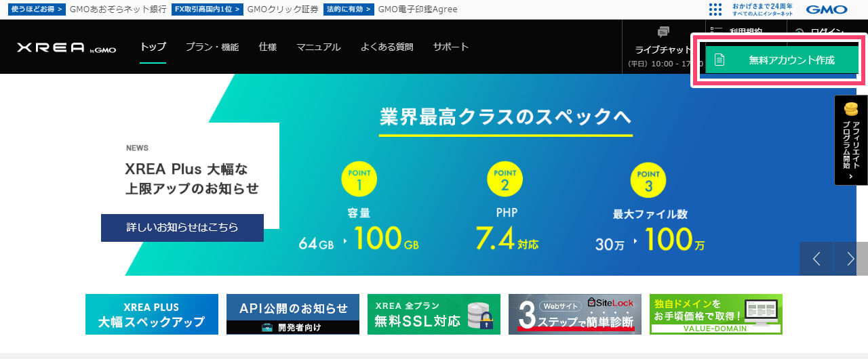Viewport: 868px width, 359px height.
Task: Show next slide with right arrow
Action: 851,259
